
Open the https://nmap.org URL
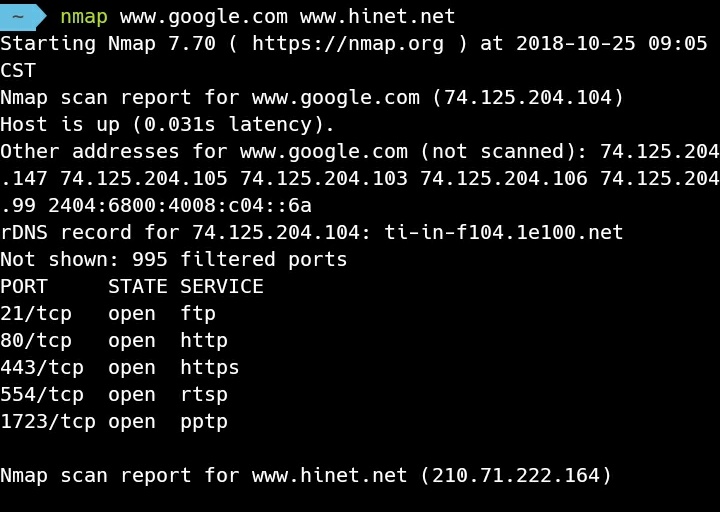[348, 44]
